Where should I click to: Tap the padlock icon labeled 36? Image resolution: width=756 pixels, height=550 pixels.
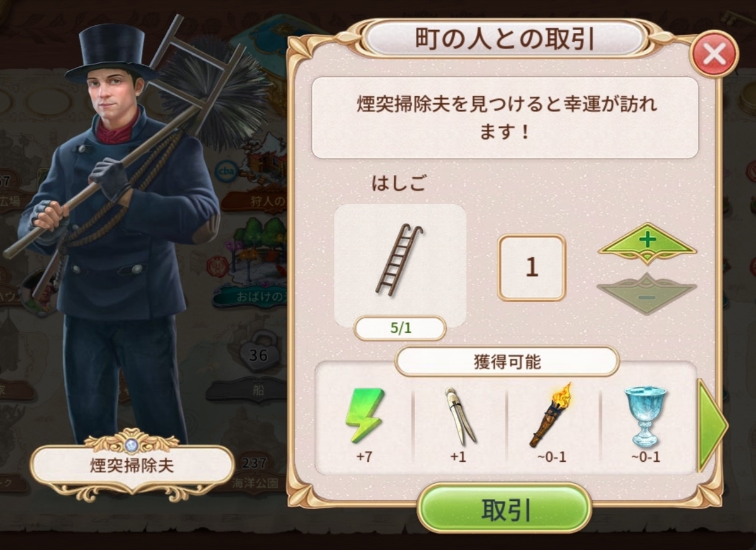pyautogui.click(x=259, y=355)
